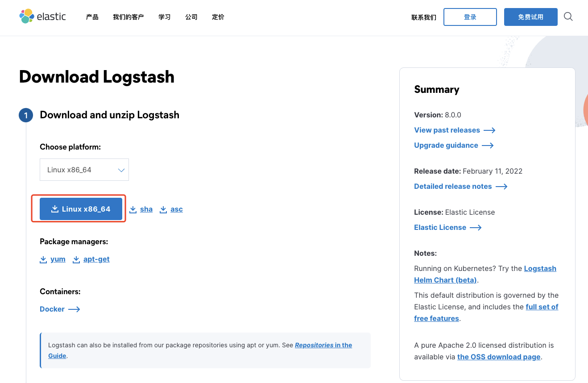Open the 学习 navigation menu
The height and width of the screenshot is (383, 588).
(x=164, y=17)
